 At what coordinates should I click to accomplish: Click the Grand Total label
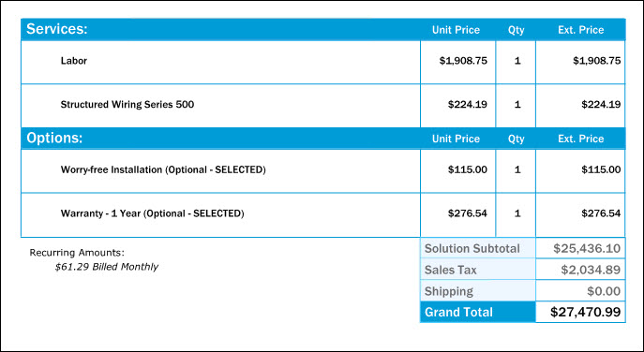[x=458, y=312]
